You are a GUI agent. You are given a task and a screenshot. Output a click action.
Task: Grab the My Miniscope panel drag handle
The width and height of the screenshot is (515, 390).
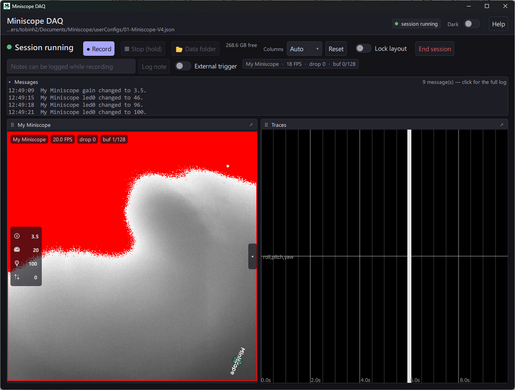(12, 125)
